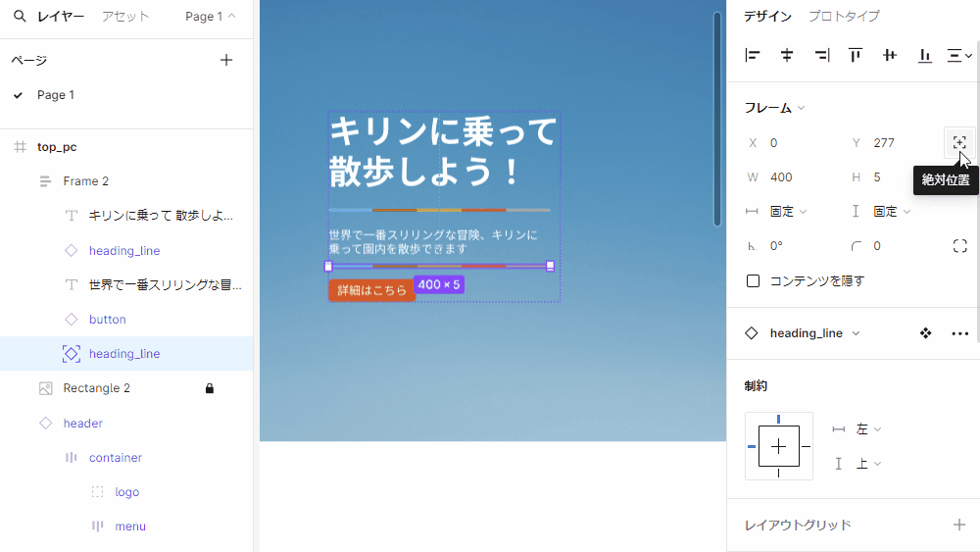
Task: Switch to the レイヤー tab
Action: 60,17
